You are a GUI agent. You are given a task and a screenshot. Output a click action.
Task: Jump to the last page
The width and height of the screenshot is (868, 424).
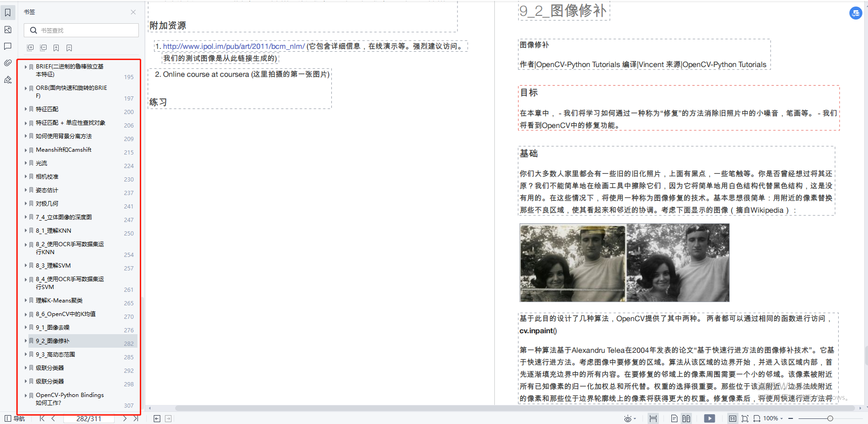click(136, 418)
